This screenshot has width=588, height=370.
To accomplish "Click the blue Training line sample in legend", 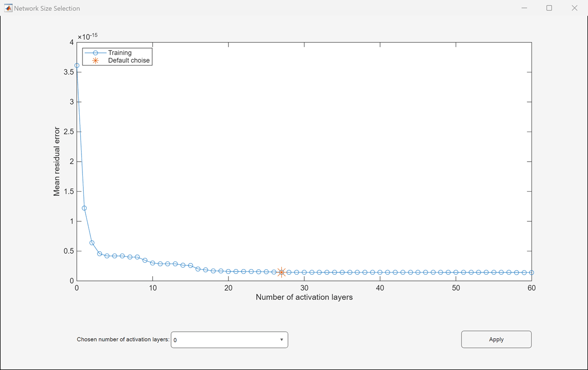I will coord(95,53).
